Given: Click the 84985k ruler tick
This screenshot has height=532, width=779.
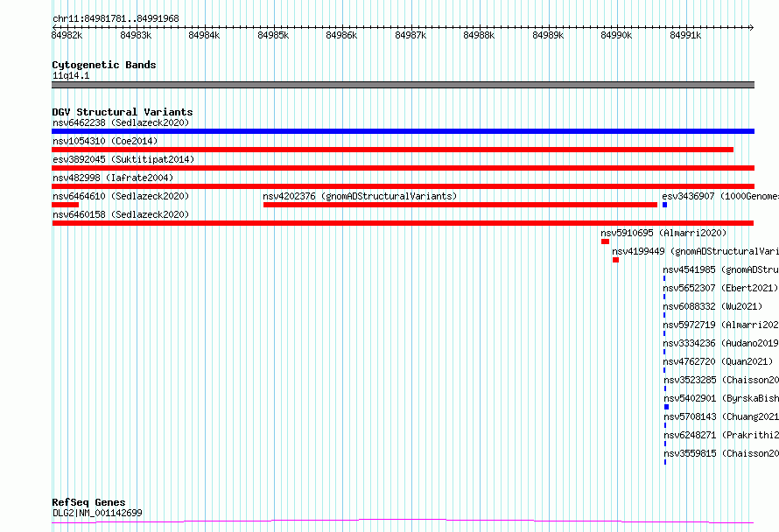Looking at the screenshot, I should 273,35.
